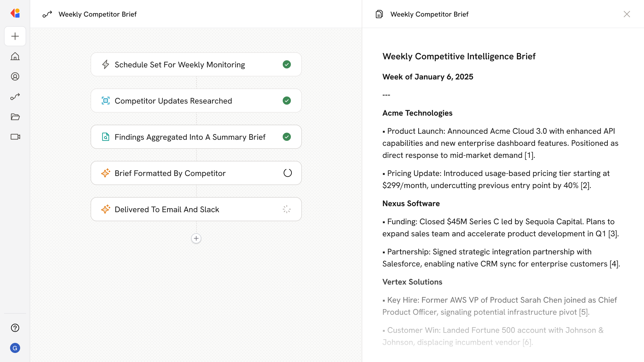Click the sparkles icon on Brief Formatted By Competitor
This screenshot has height=362, width=644.
(x=106, y=173)
